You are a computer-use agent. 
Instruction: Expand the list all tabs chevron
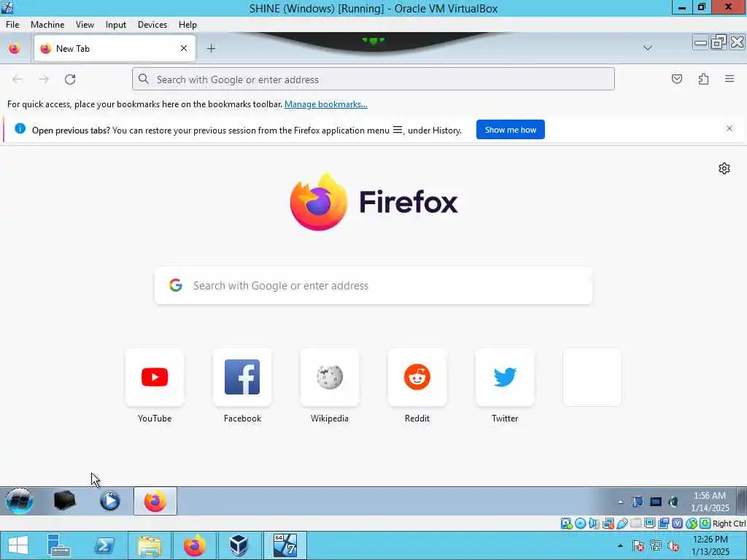(x=648, y=48)
